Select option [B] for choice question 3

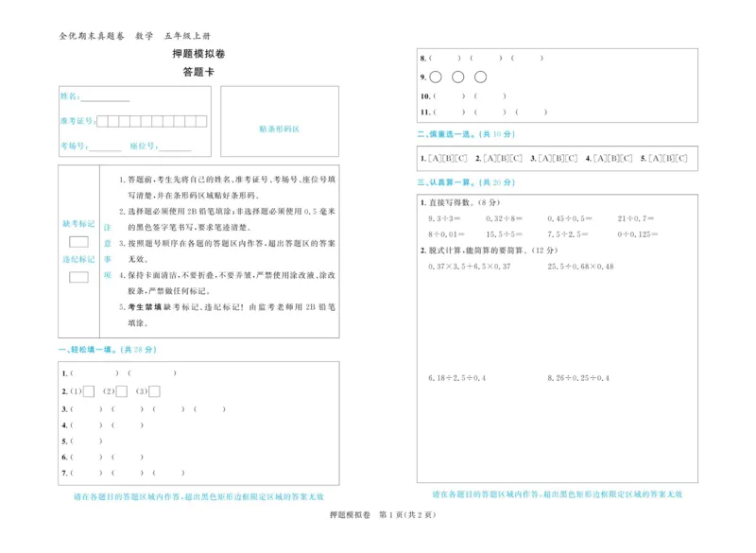pyautogui.click(x=557, y=158)
